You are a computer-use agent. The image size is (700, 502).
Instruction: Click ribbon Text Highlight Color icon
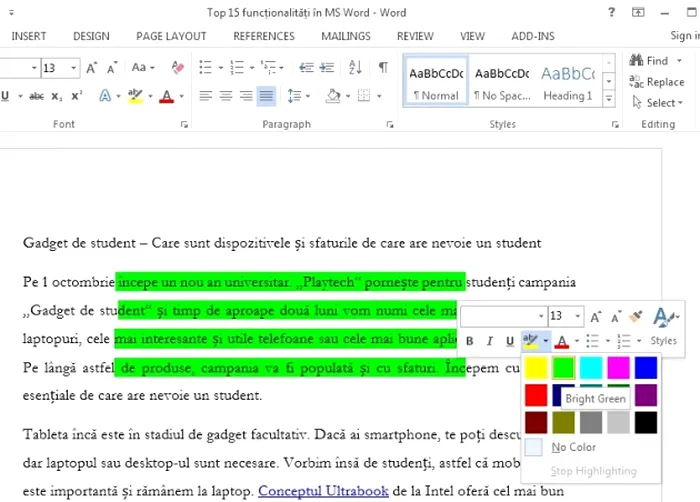click(135, 96)
